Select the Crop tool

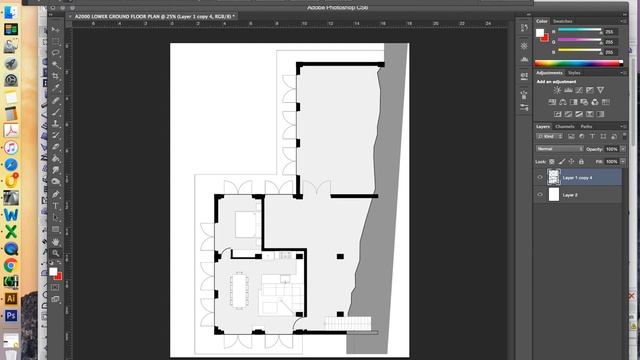point(56,76)
